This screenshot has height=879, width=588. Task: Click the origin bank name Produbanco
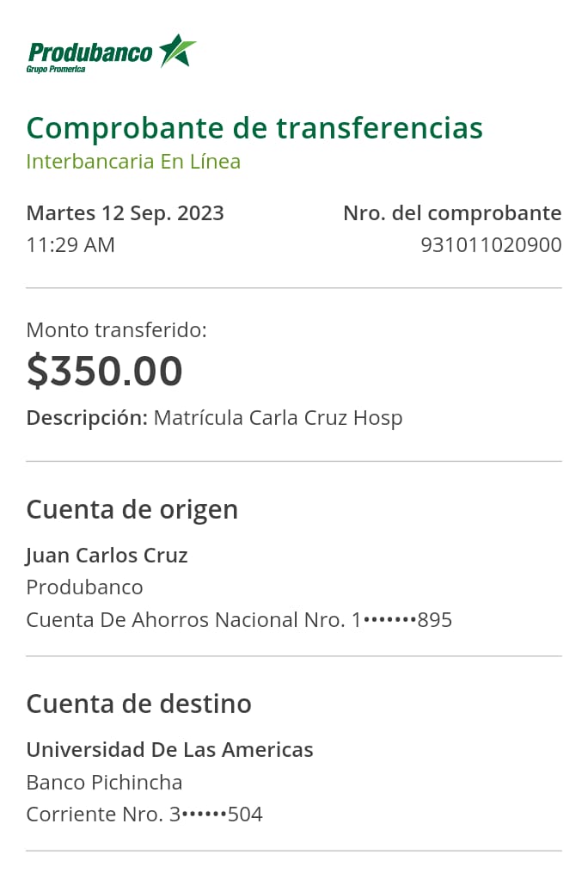[84, 587]
